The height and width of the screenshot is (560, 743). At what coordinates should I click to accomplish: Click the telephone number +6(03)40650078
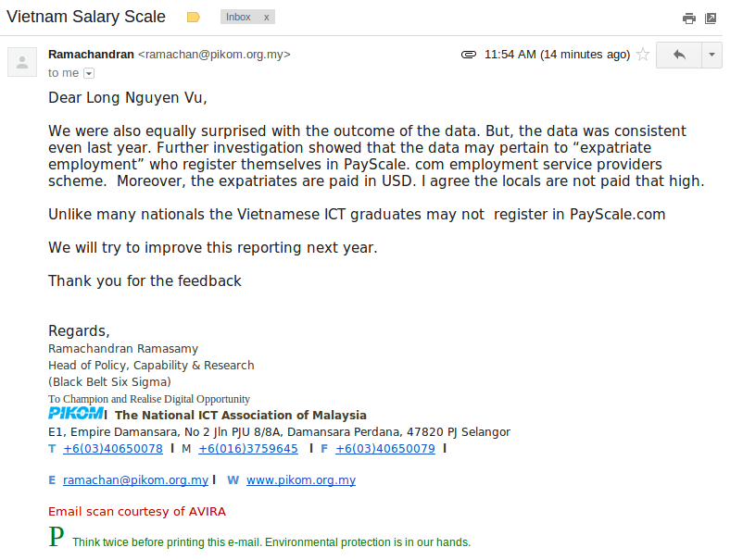[113, 449]
